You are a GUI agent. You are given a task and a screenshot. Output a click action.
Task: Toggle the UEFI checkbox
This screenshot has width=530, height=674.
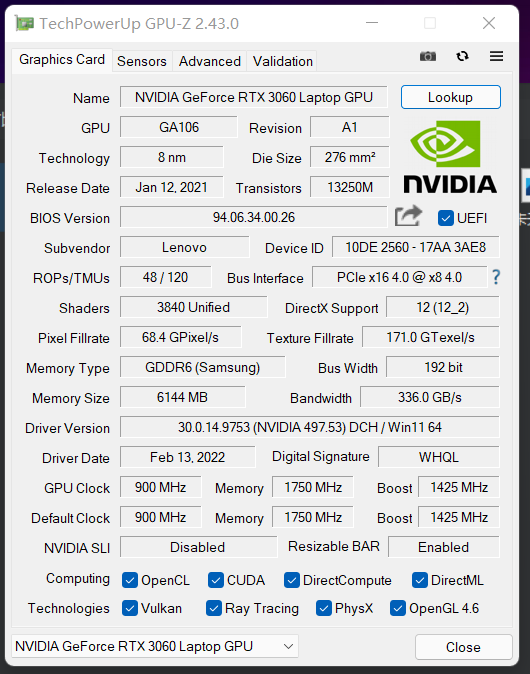(x=446, y=218)
